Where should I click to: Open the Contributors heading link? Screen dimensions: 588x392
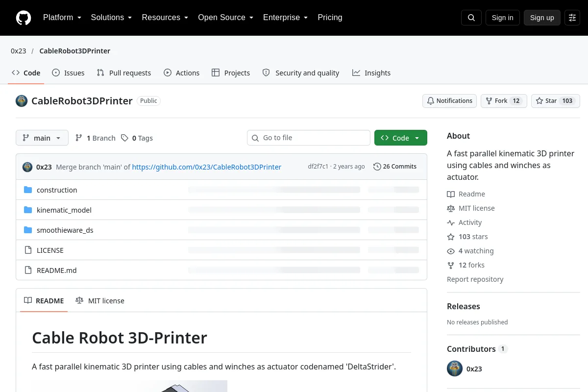[477, 349]
